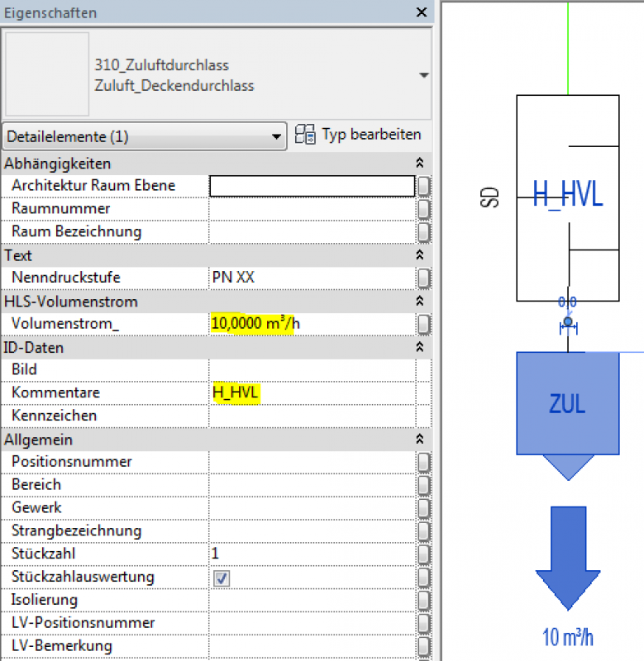Viewport: 644px width, 661px height.
Task: Collapse the Abhängigkeiten section
Action: tap(419, 164)
